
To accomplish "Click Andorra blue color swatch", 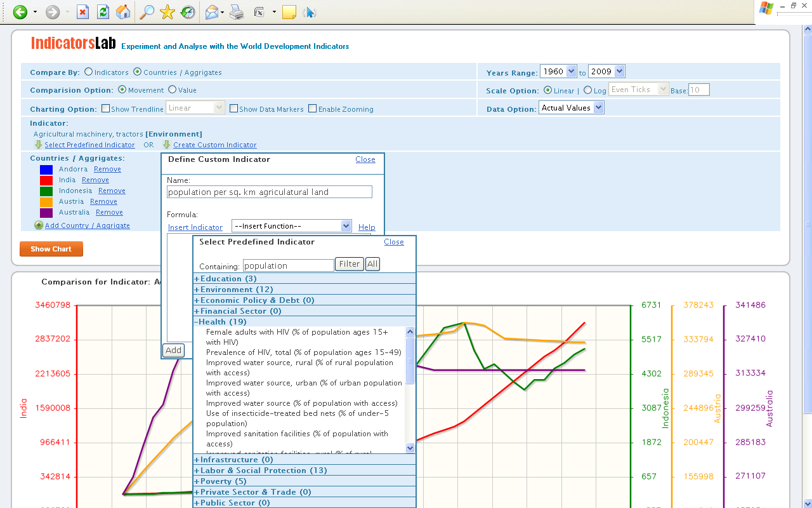I will (46, 170).
